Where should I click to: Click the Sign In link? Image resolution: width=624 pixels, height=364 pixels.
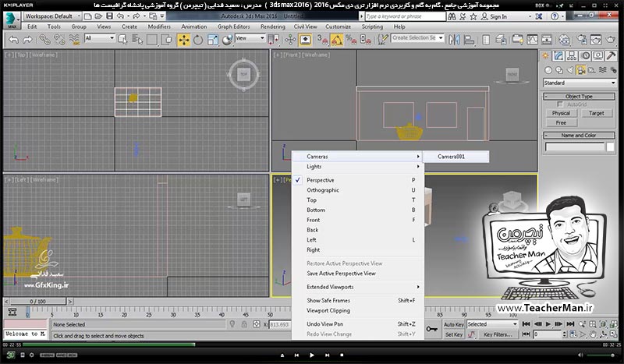pyautogui.click(x=498, y=16)
